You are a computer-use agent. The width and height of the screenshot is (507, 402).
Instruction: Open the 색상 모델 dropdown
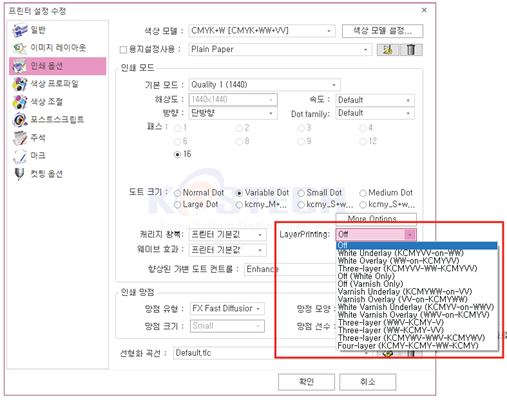262,31
